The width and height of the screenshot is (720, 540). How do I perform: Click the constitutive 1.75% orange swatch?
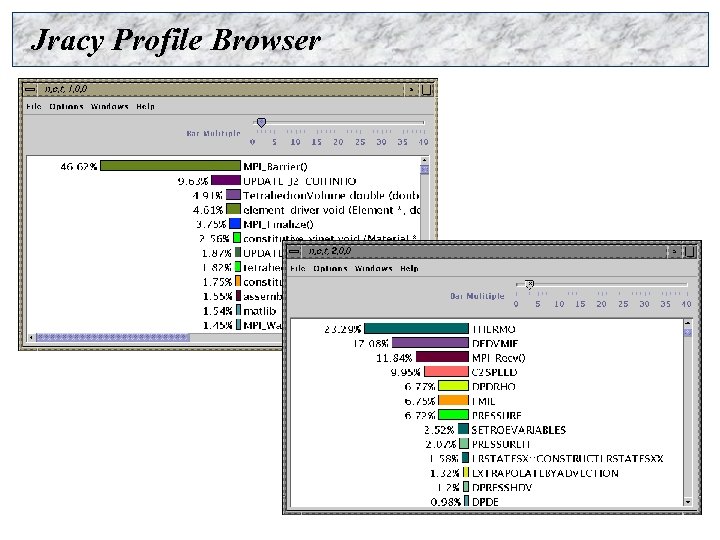click(238, 281)
